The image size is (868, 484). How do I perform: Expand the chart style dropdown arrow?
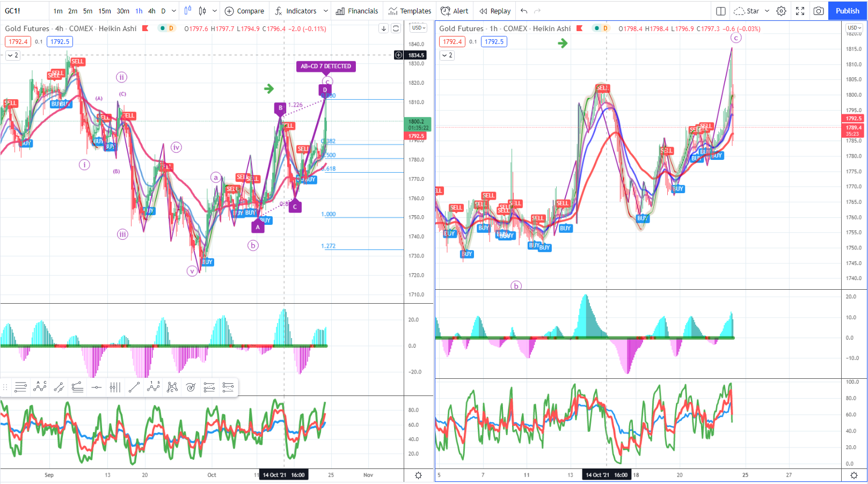pos(215,11)
